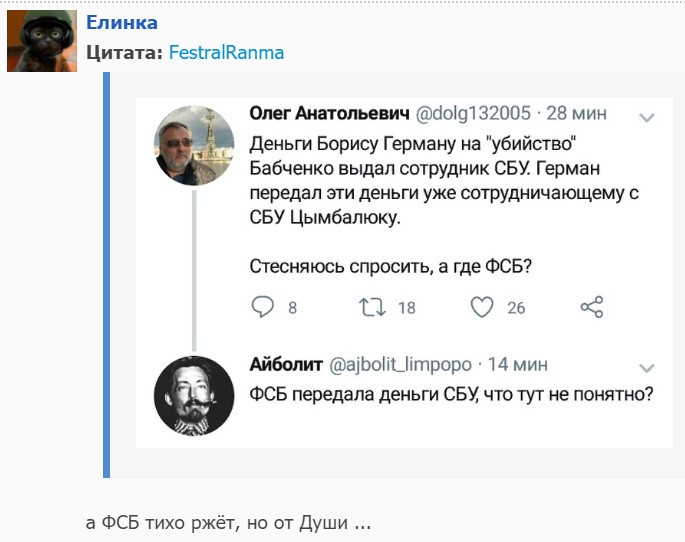Click the retweet count 18
The image size is (685, 542).
[x=406, y=308]
